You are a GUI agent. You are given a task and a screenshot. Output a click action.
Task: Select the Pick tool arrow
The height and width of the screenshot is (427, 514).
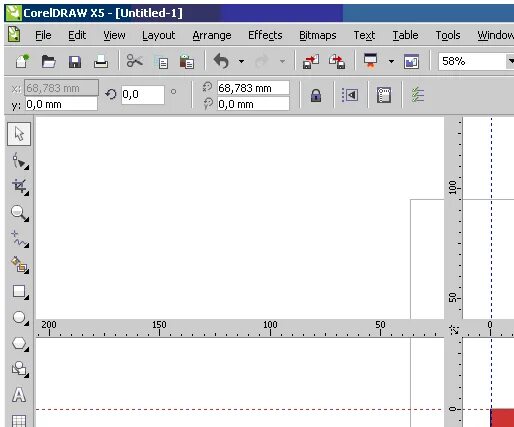(x=19, y=134)
